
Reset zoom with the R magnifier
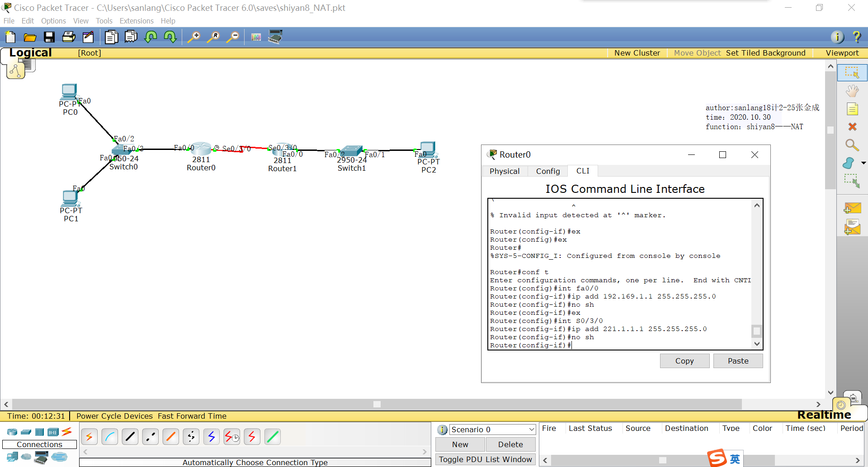tap(213, 37)
